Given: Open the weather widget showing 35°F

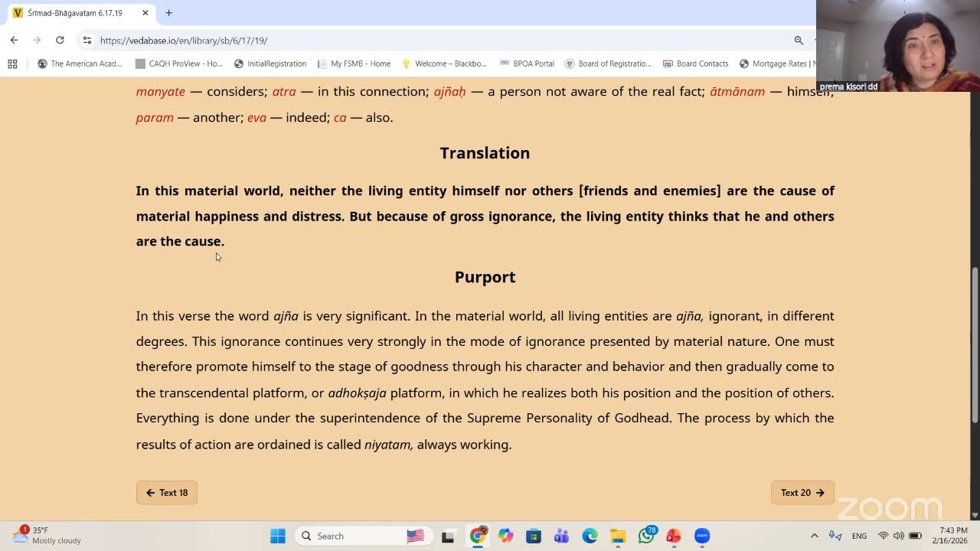Looking at the screenshot, I should click(x=47, y=535).
